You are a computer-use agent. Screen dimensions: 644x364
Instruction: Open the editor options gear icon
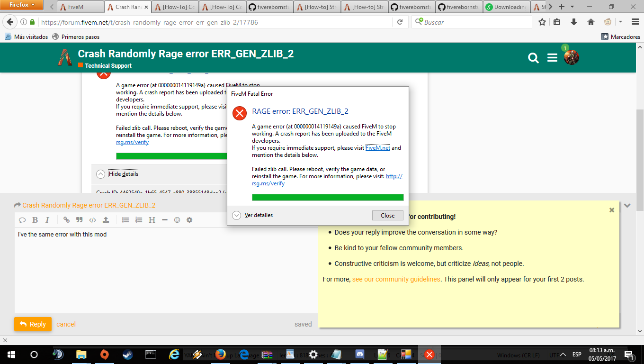189,220
